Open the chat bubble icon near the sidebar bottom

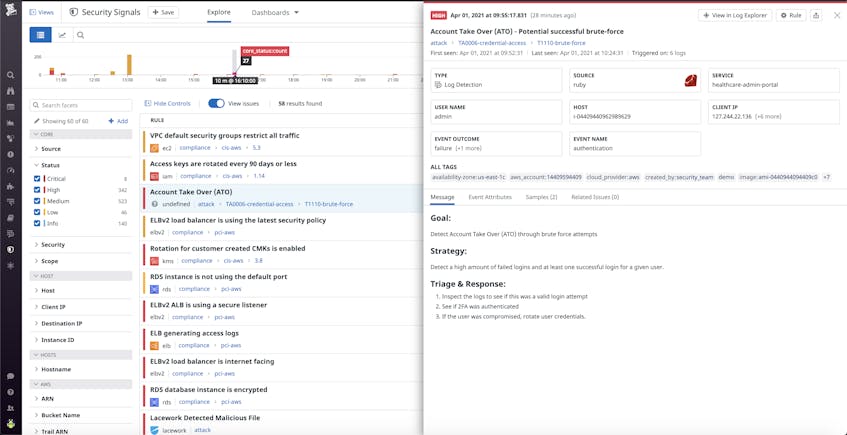[x=10, y=376]
